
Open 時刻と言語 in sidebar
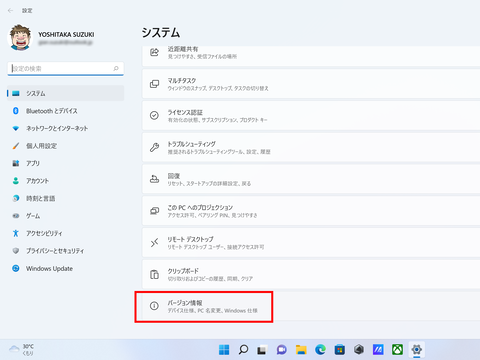[66, 198]
